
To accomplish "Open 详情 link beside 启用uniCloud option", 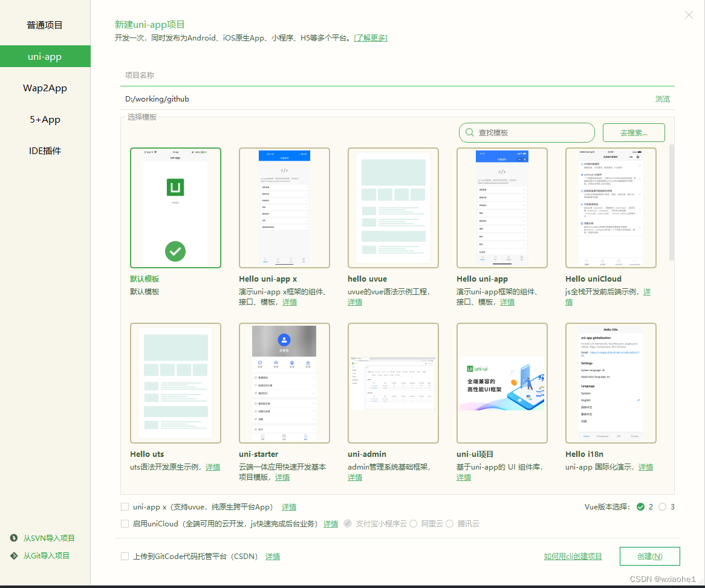I will point(331,524).
